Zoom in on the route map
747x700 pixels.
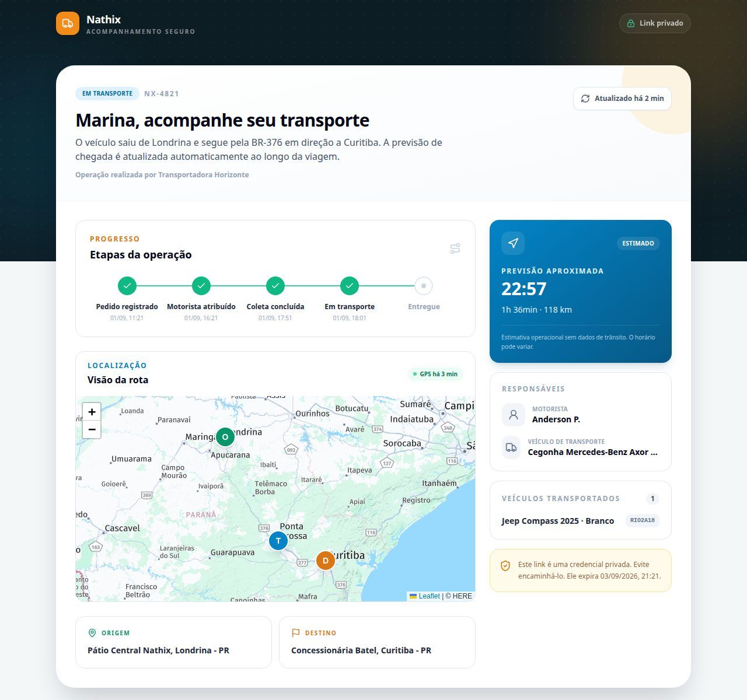[x=92, y=412]
